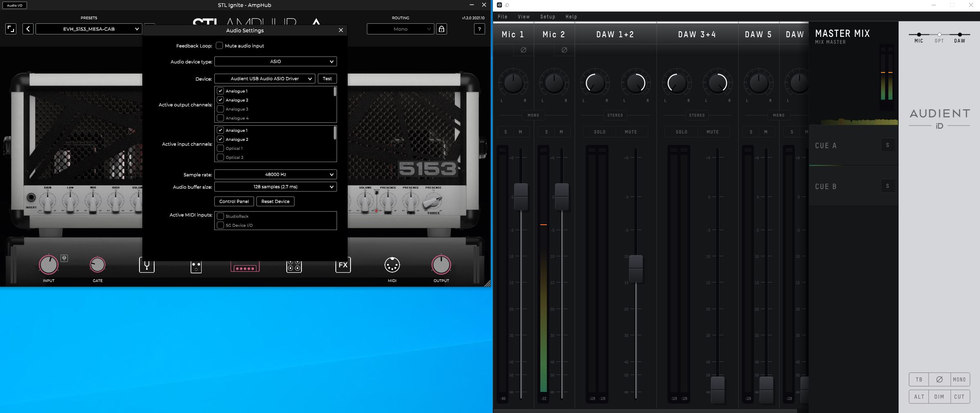Open the Setup menu in iD

coord(548,17)
